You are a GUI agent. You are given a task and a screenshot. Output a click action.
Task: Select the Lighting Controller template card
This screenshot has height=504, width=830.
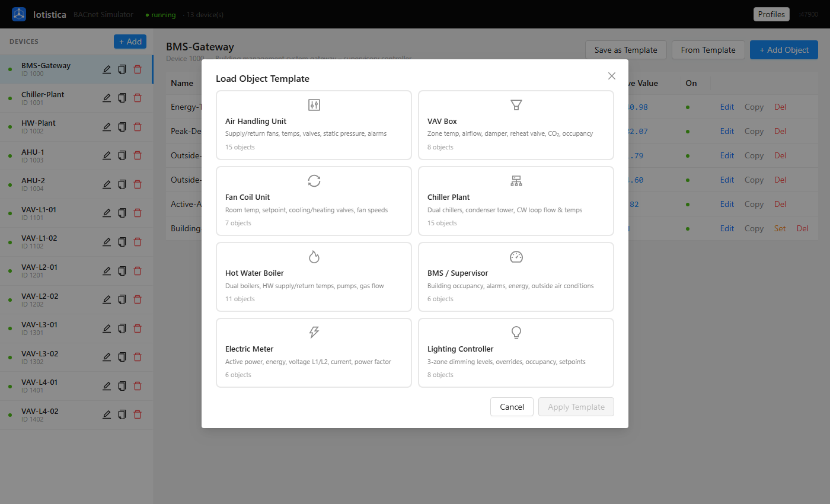pyautogui.click(x=516, y=353)
